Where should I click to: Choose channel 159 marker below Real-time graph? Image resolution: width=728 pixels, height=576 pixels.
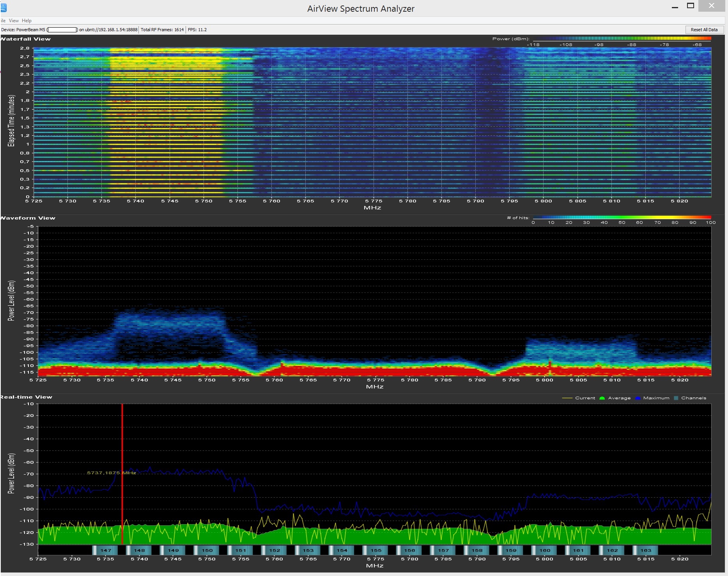pyautogui.click(x=510, y=550)
